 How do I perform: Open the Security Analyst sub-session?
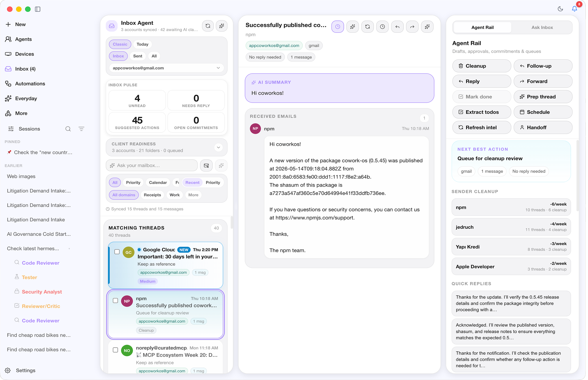click(42, 292)
